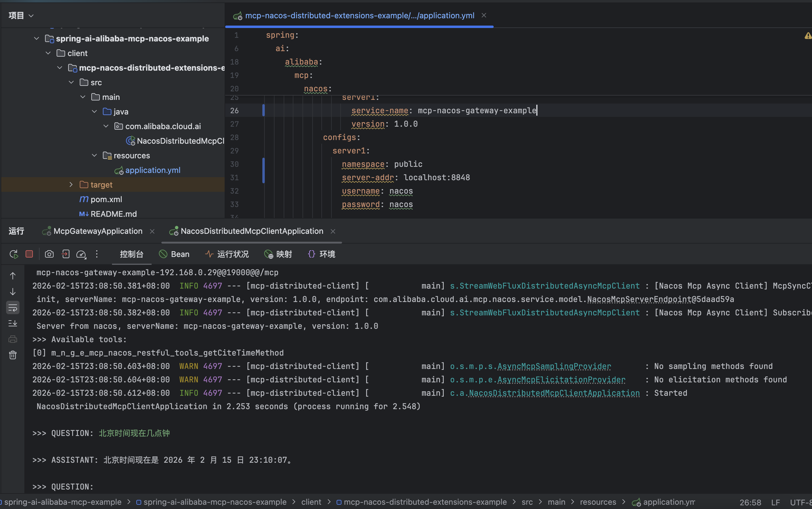Open the AsyncMcpElicitationProvider class link
The width and height of the screenshot is (812, 509).
[561, 380]
